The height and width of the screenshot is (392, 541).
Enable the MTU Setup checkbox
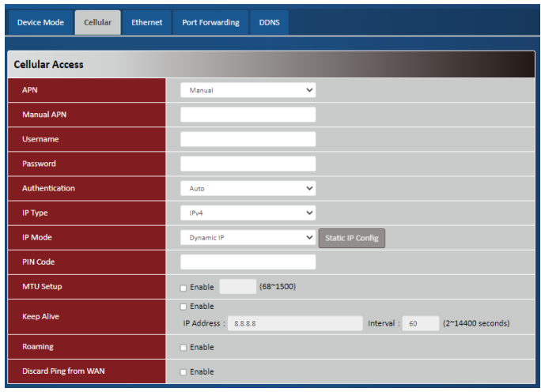click(x=183, y=288)
